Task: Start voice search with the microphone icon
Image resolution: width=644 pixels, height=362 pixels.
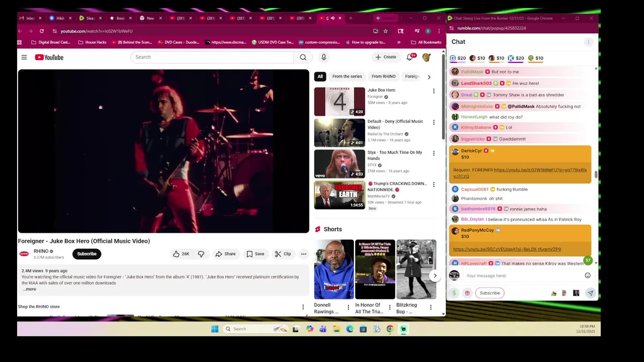Action: click(324, 57)
